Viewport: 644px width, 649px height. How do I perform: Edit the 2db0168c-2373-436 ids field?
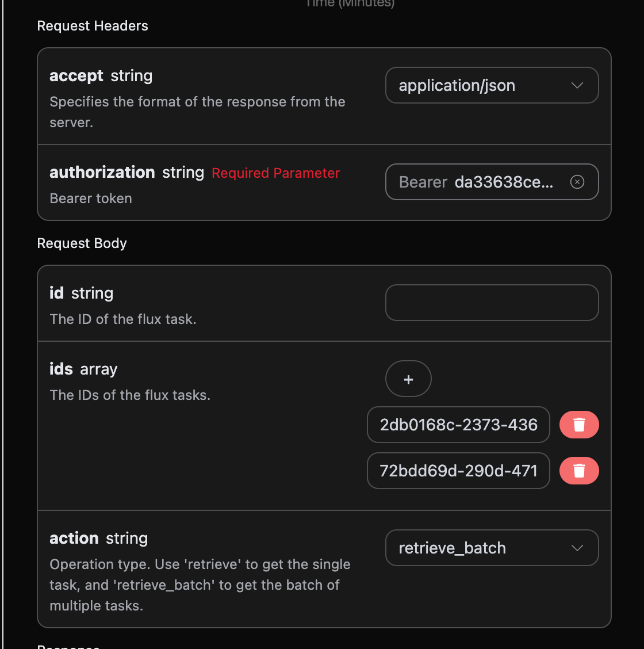coord(458,425)
